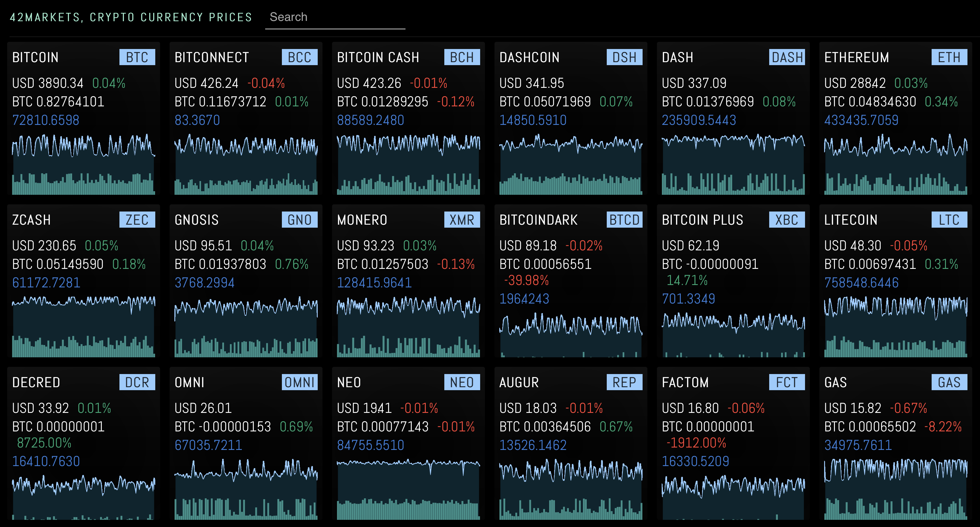Viewport: 980px width, 527px height.
Task: Click the Search input field
Action: (x=335, y=18)
